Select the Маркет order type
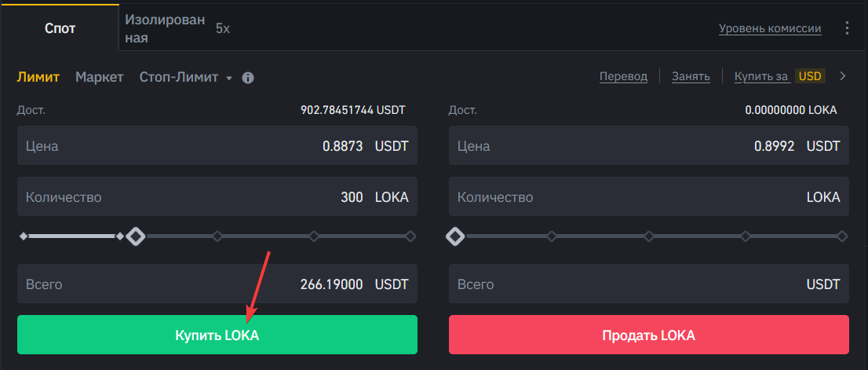This screenshot has height=370, width=868. [x=100, y=77]
